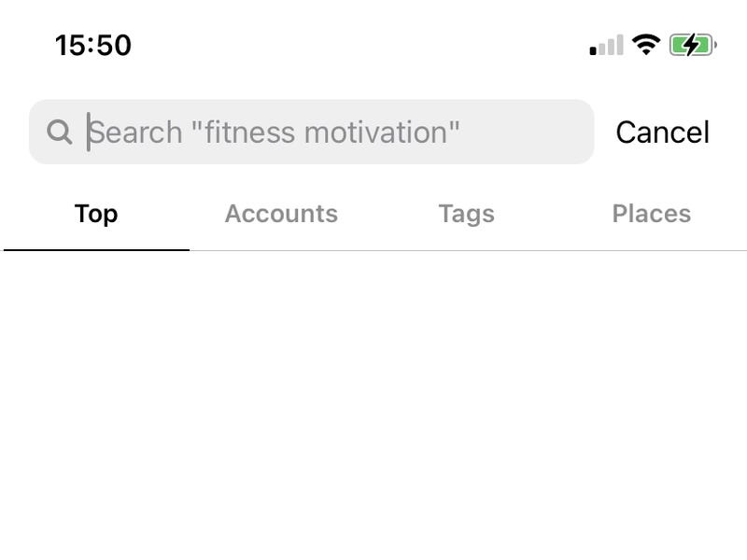Click the green battery charging bolt
Viewport: 747px width, 560px height.
coord(690,45)
